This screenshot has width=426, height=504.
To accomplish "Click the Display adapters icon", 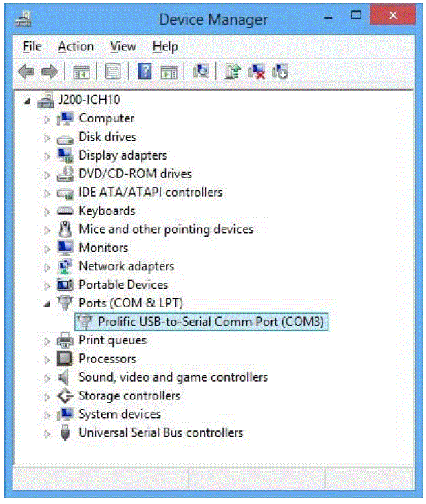I will (x=65, y=155).
